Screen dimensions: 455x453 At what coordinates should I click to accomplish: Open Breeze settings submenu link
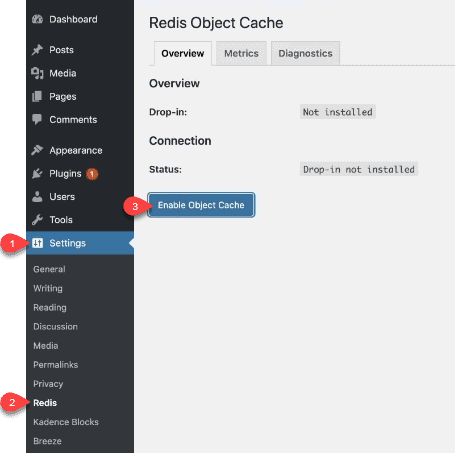(47, 441)
